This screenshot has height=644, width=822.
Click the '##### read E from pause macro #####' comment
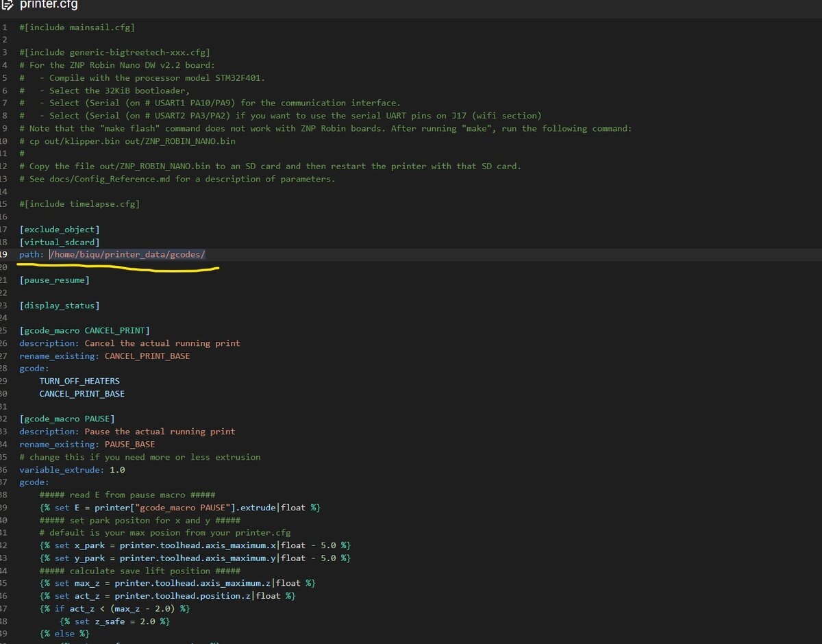click(x=127, y=495)
